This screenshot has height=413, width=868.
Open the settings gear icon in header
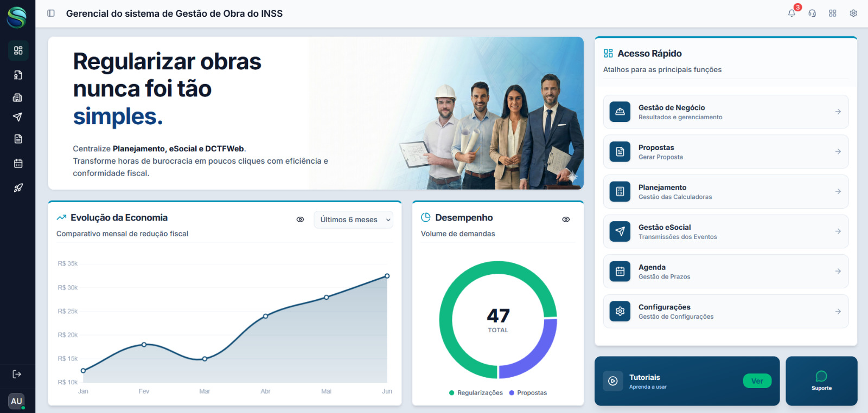point(853,14)
